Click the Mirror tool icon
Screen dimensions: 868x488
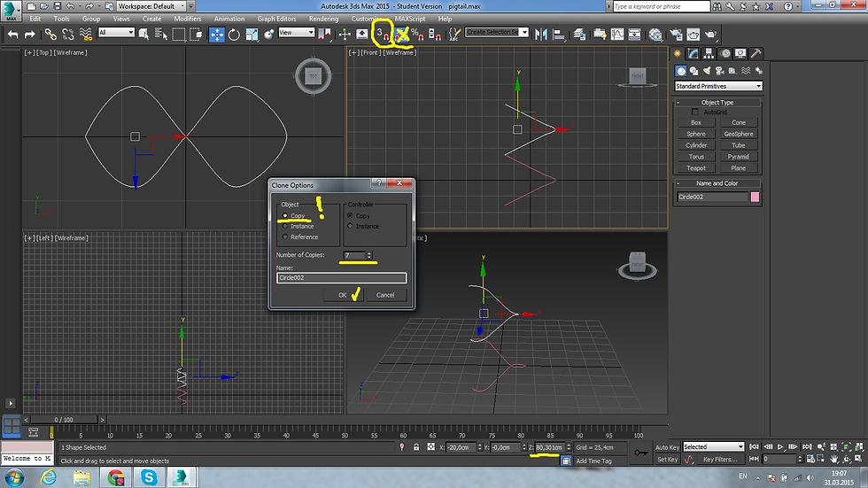coord(541,35)
